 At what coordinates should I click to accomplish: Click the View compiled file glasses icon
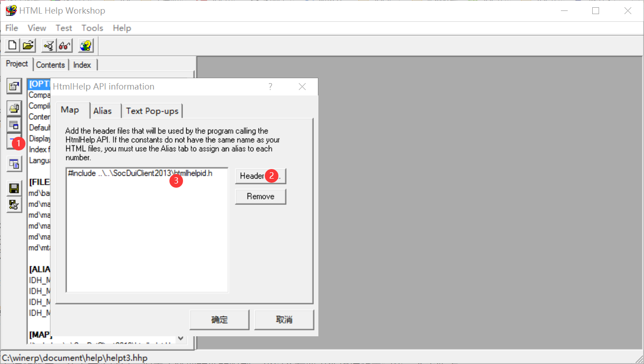pos(64,45)
